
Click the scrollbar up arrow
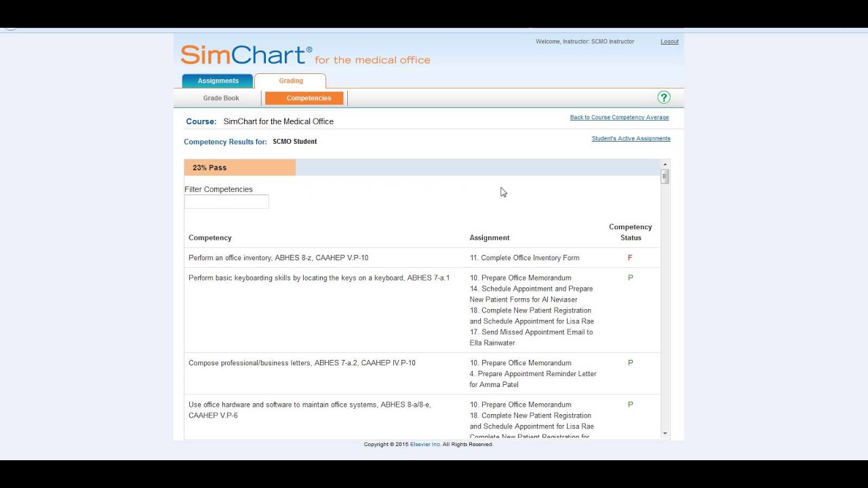(665, 165)
